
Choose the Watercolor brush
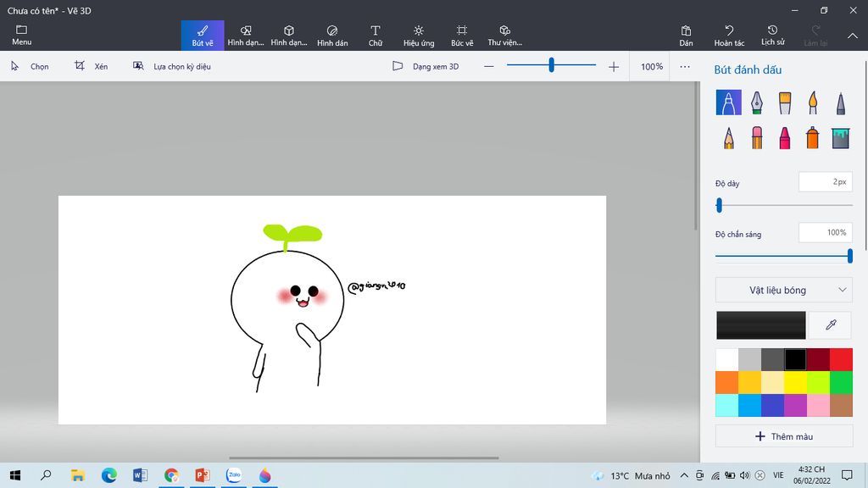812,103
